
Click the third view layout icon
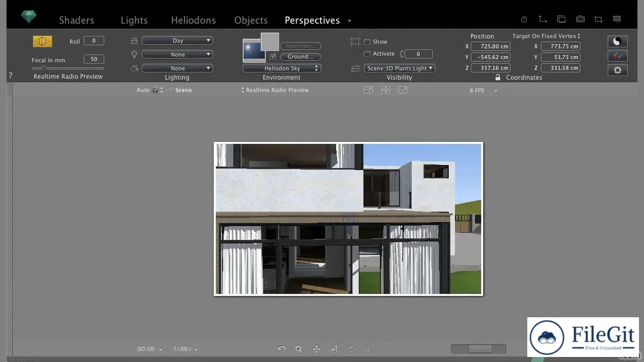click(x=403, y=90)
